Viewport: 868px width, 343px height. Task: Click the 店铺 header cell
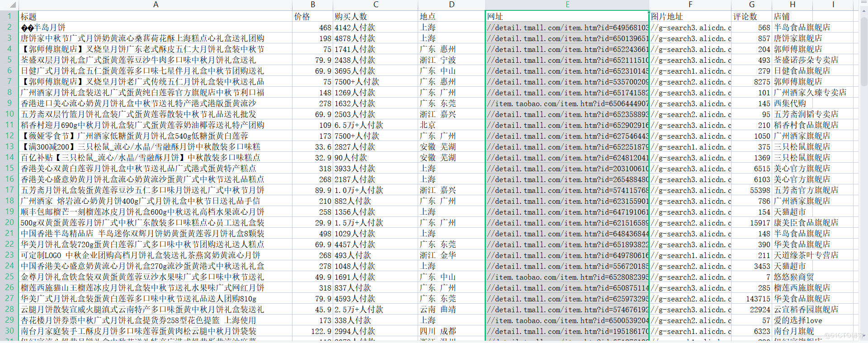point(792,16)
